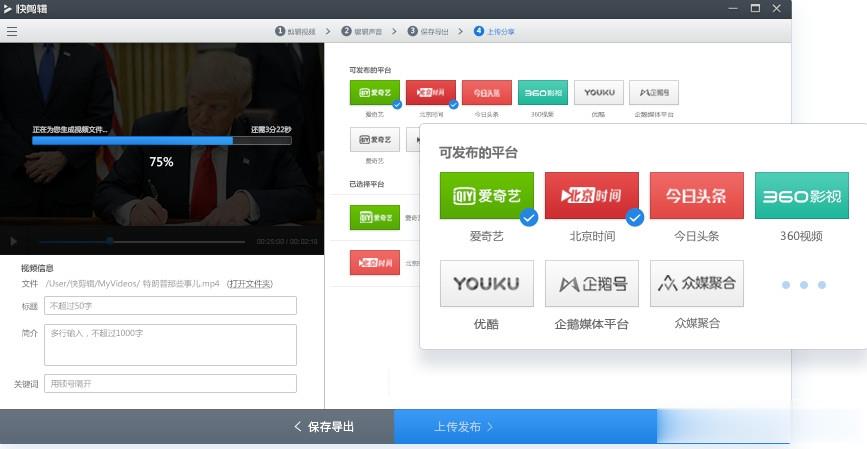Go back with the bottom 保存导出 button

(x=324, y=426)
